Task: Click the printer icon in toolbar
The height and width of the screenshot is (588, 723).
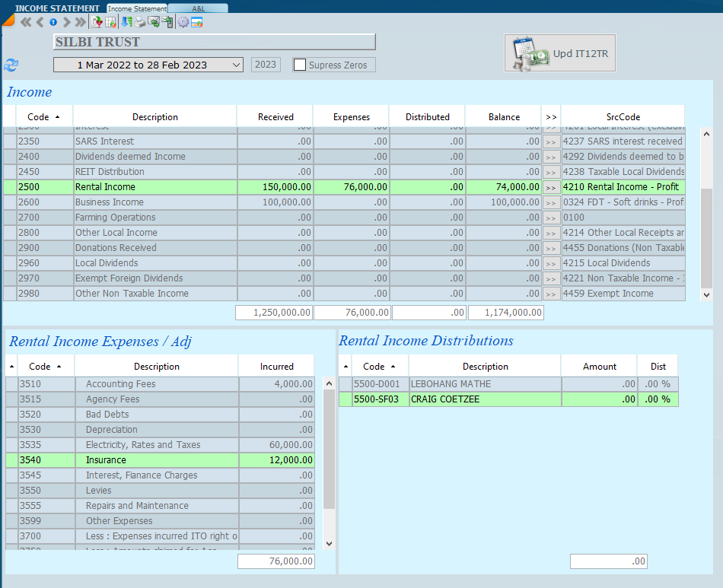Action: click(140, 22)
